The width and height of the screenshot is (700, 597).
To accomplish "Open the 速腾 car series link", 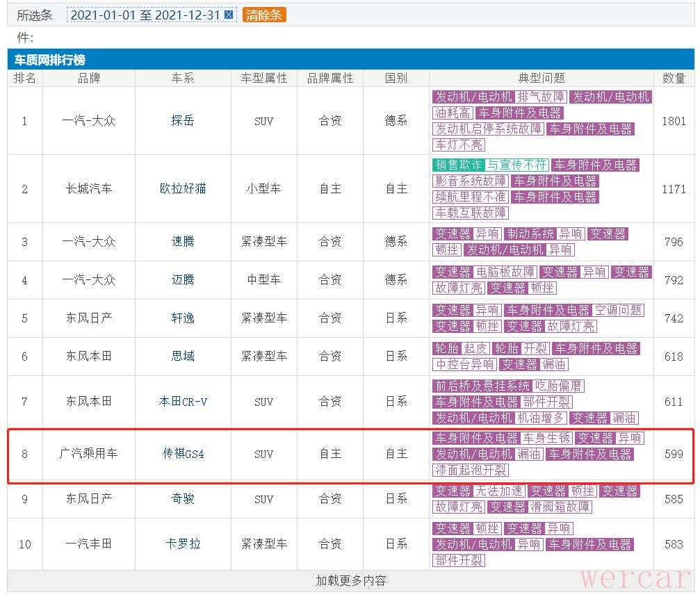I will (183, 242).
